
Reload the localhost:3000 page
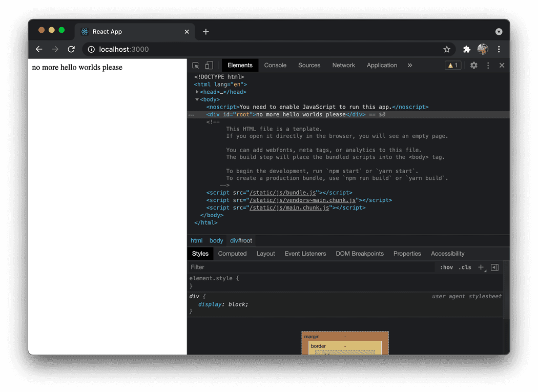71,49
